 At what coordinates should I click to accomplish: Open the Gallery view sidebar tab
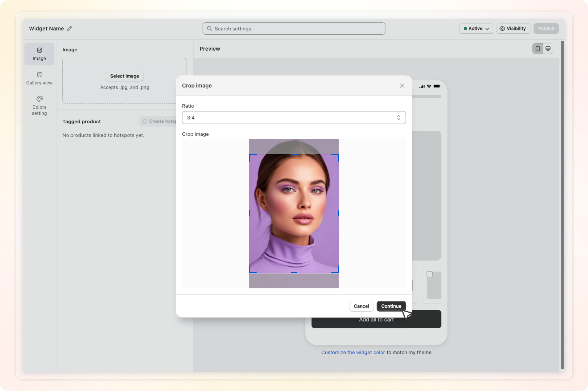[39, 78]
